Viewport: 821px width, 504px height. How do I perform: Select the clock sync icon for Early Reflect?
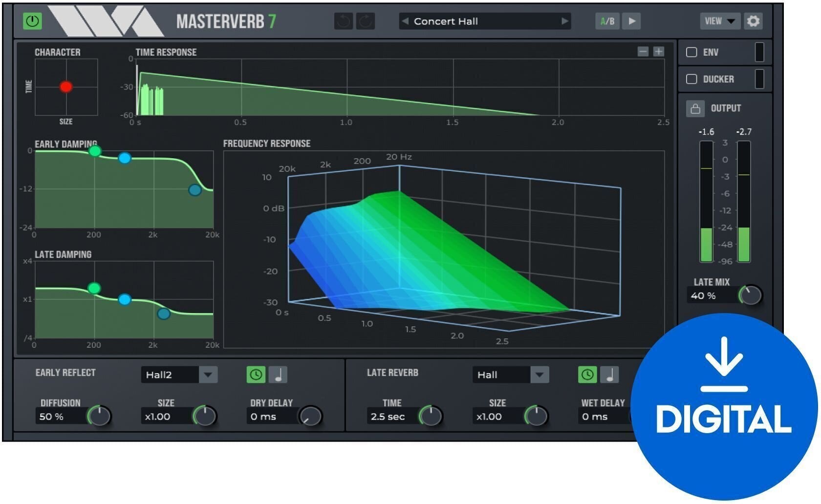pos(256,375)
